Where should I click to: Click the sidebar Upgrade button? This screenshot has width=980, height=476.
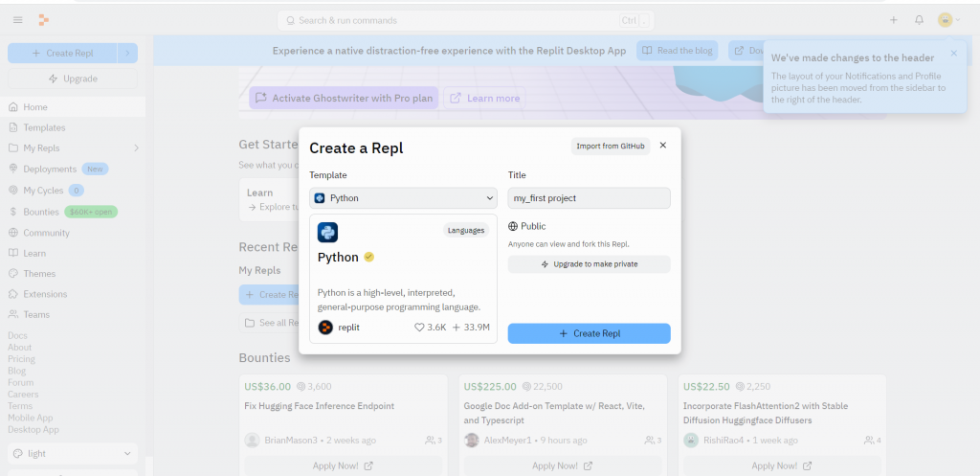click(73, 79)
